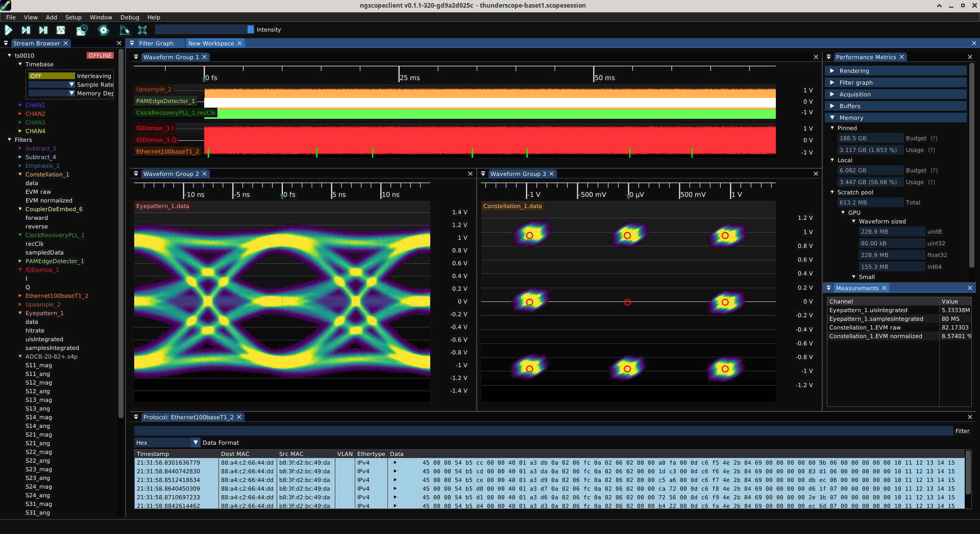This screenshot has height=534, width=980.
Task: Expand the Rendering metrics section
Action: [854, 71]
